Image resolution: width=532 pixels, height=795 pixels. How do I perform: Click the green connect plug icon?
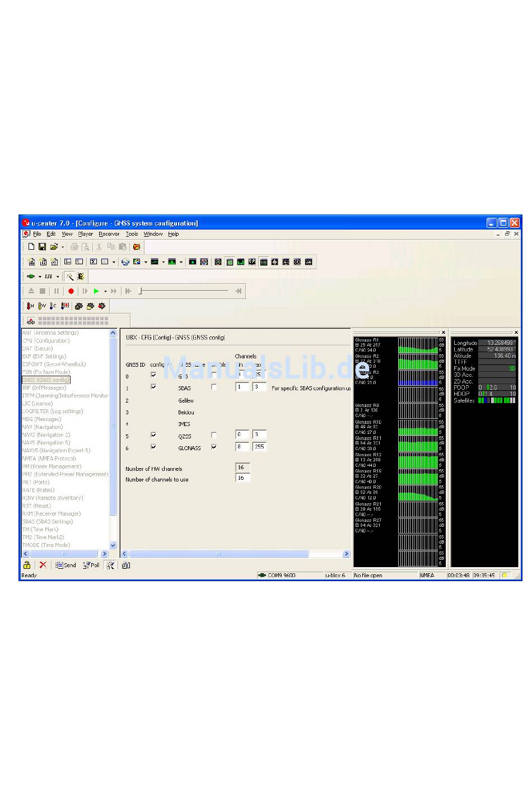point(31,277)
